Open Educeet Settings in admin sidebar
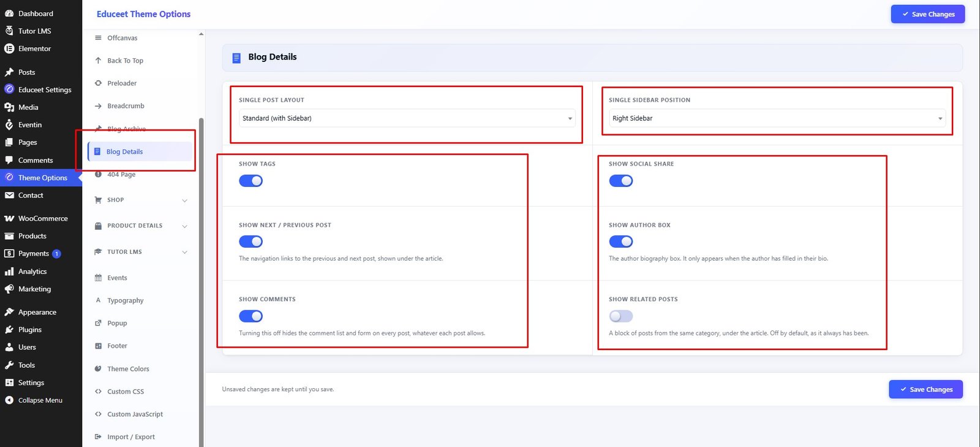 (40, 90)
